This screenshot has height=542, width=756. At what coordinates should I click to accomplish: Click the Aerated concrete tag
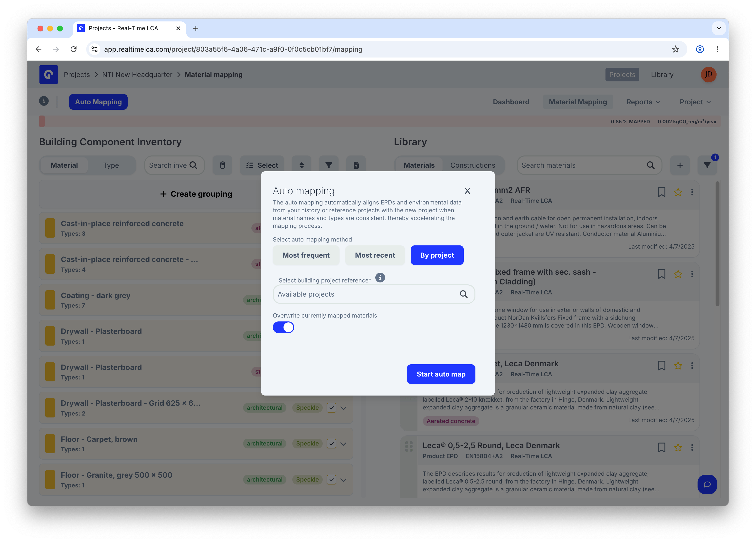pyautogui.click(x=451, y=421)
